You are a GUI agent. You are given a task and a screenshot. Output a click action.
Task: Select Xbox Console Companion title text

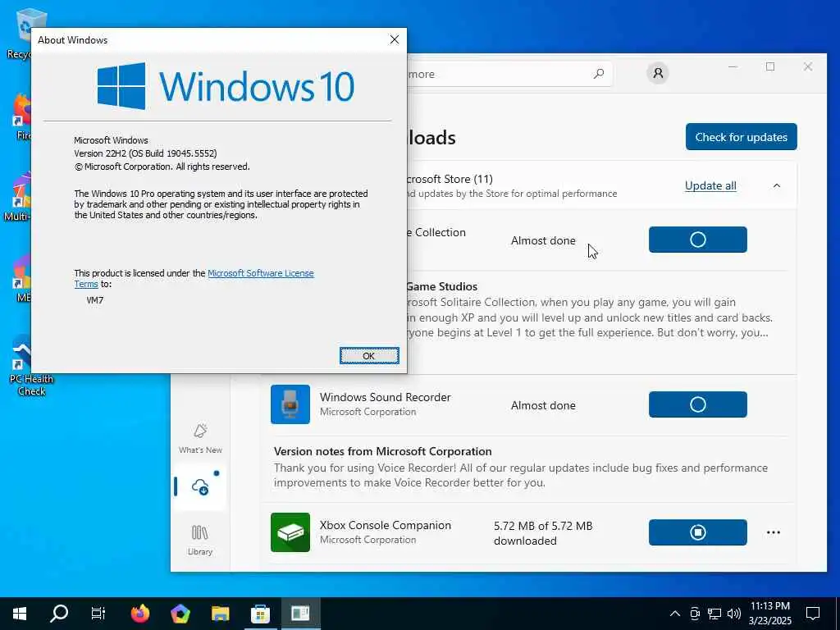tap(386, 526)
